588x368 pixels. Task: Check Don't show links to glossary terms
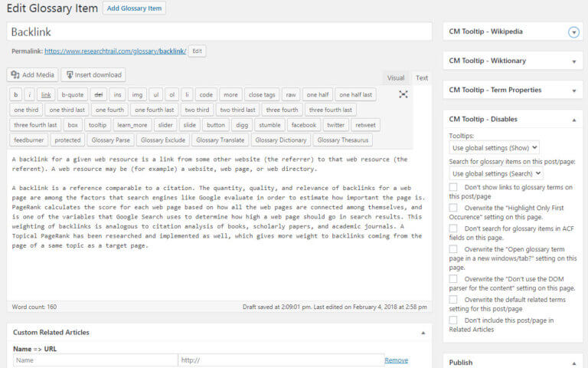point(453,187)
